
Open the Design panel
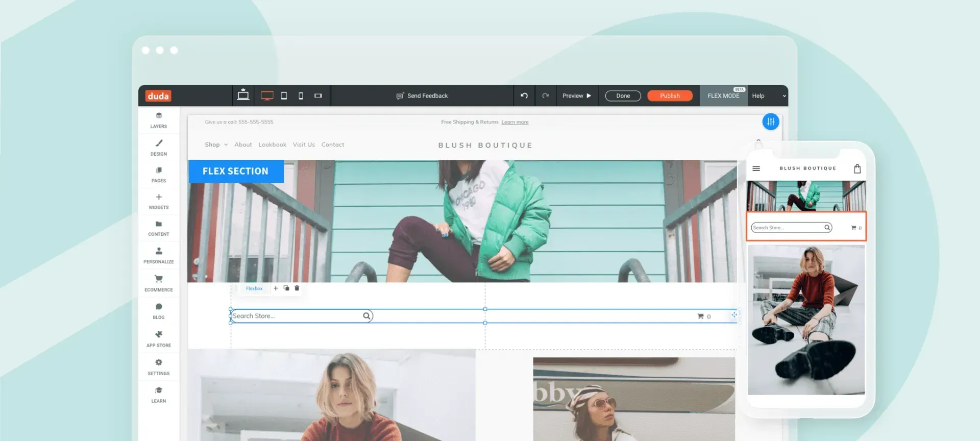click(x=159, y=148)
